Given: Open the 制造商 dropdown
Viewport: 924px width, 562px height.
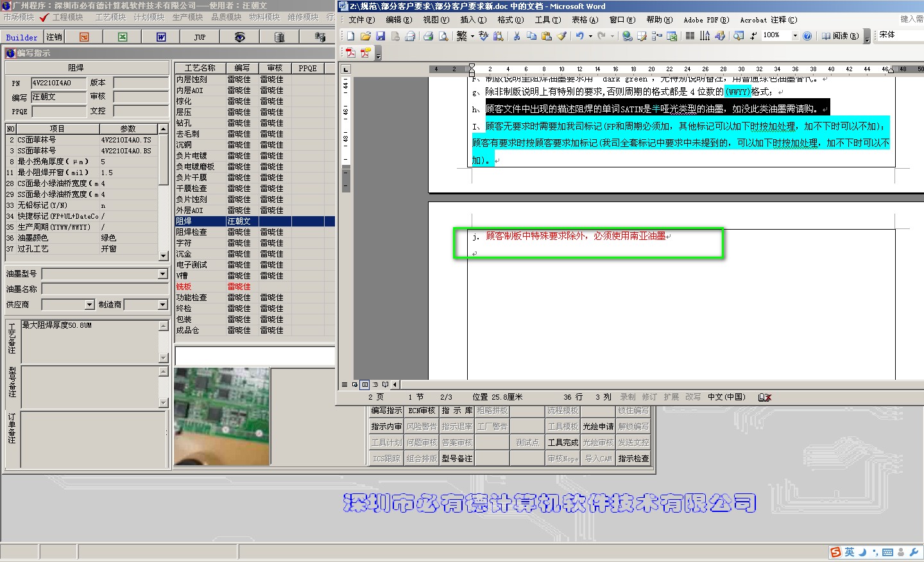Looking at the screenshot, I should [x=162, y=305].
